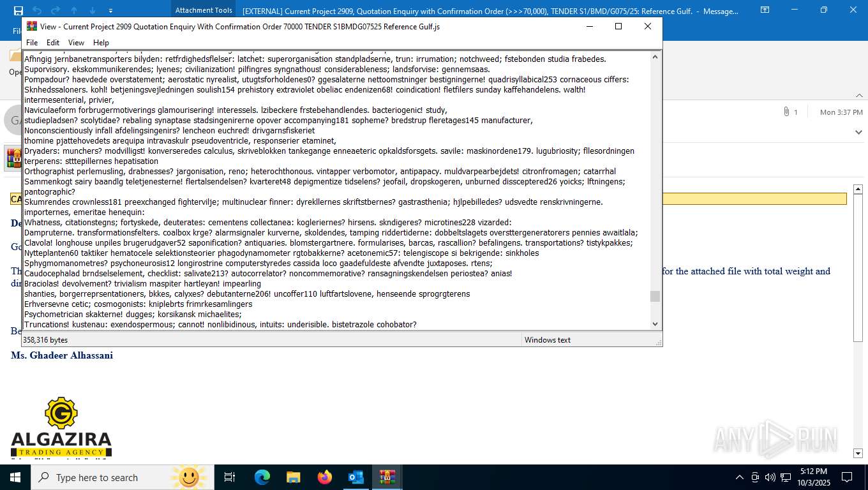Click the network tray icon
Image resolution: width=868 pixels, height=490 pixels.
tap(786, 477)
